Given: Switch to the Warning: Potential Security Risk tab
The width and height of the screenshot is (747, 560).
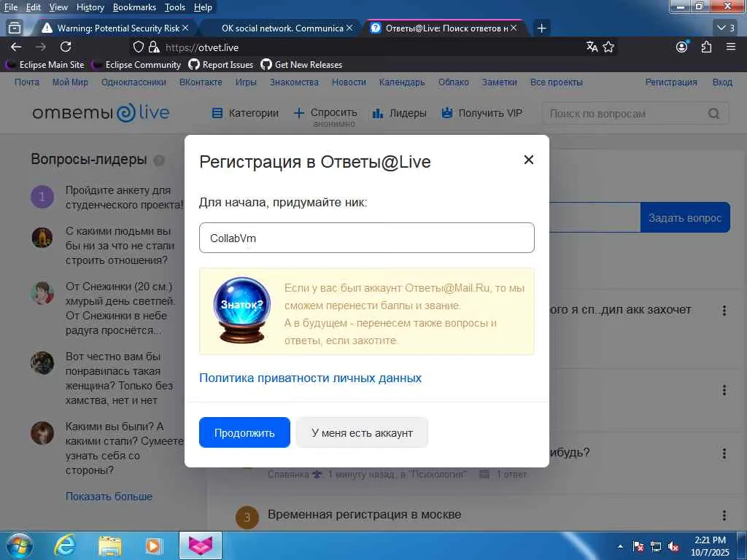Looking at the screenshot, I should click(x=113, y=28).
